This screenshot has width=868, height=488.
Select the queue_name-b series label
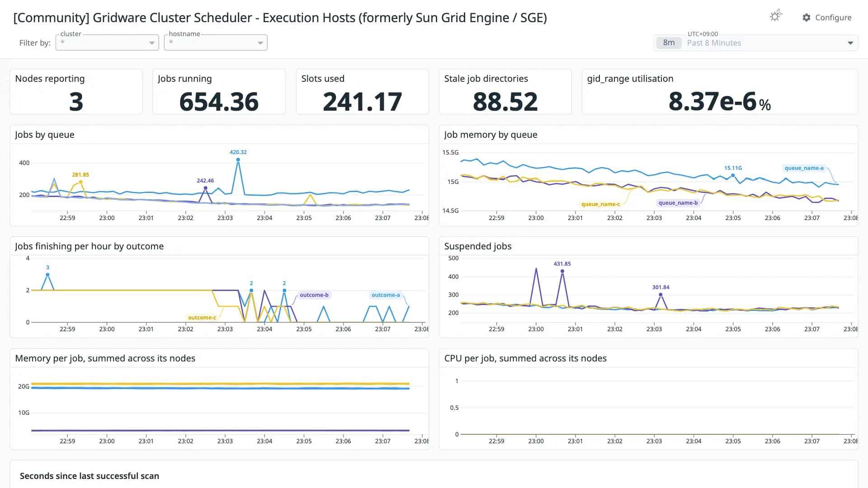click(x=678, y=203)
